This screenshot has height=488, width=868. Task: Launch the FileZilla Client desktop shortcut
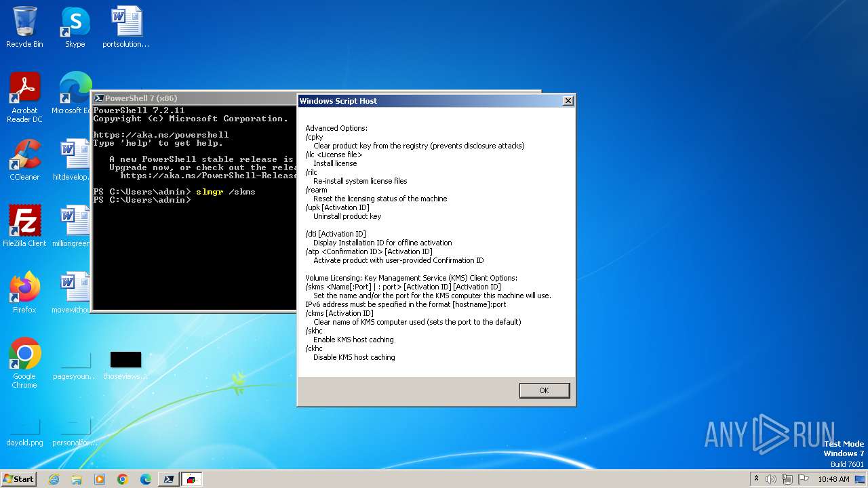coord(24,226)
